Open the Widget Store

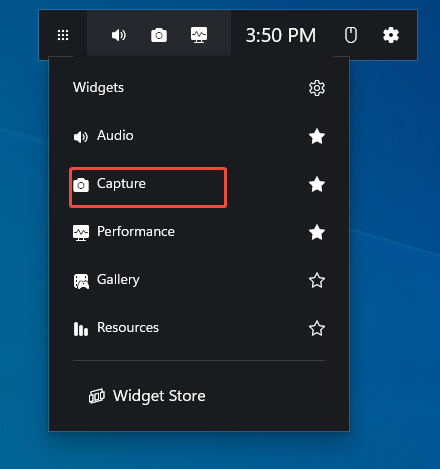coord(147,396)
